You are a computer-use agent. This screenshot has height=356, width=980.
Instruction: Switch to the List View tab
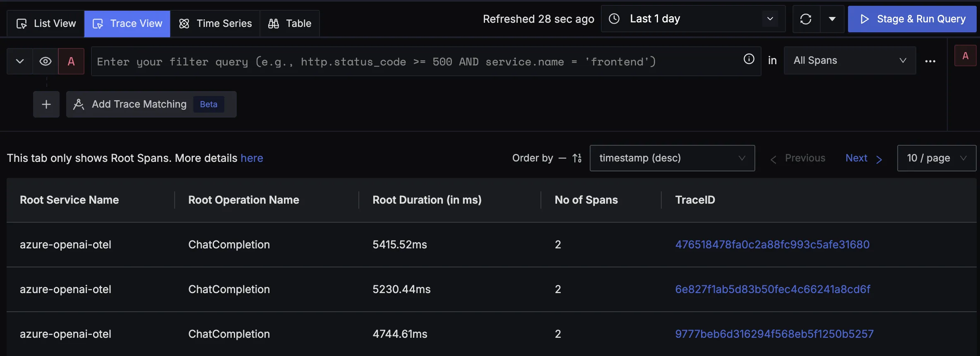point(46,24)
